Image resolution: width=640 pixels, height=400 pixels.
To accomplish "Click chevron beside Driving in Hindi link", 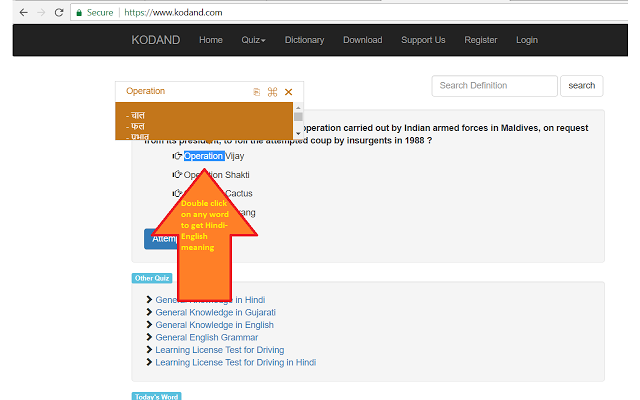I will pos(149,362).
